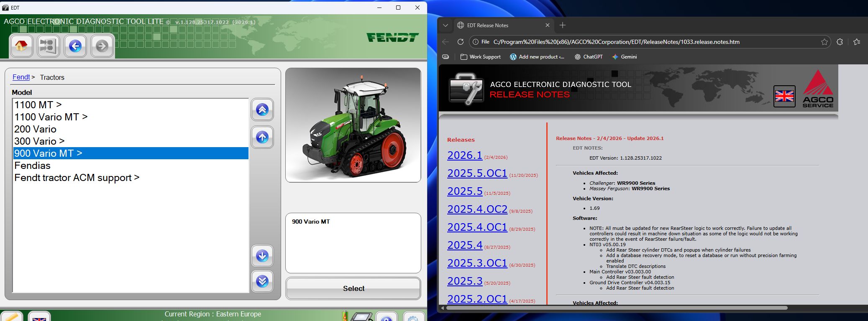Open the Add new product bookmark
The image size is (868, 321).
[x=537, y=57]
